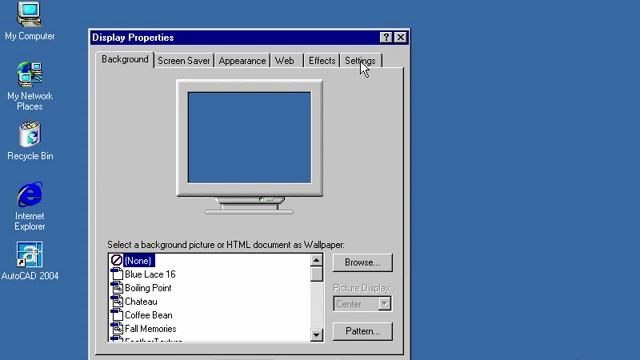The image size is (640, 360).
Task: Click the Blue Lace 16 file icon
Action: click(117, 274)
